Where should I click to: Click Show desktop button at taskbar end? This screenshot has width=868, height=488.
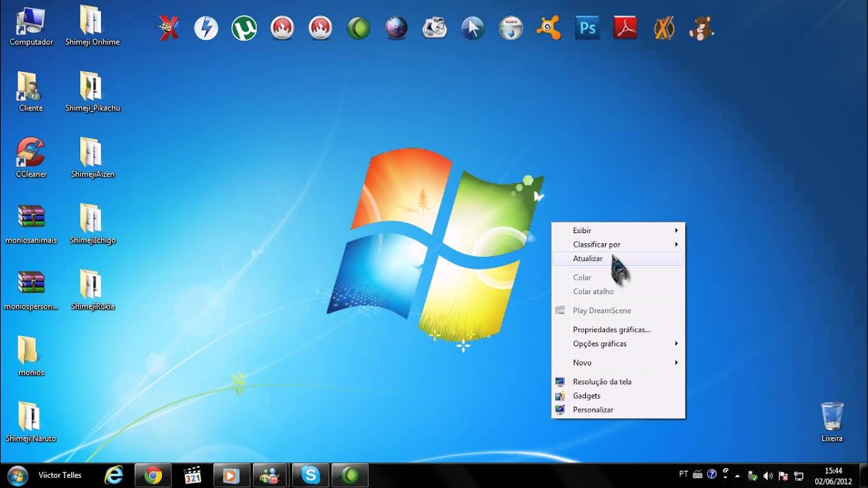863,475
